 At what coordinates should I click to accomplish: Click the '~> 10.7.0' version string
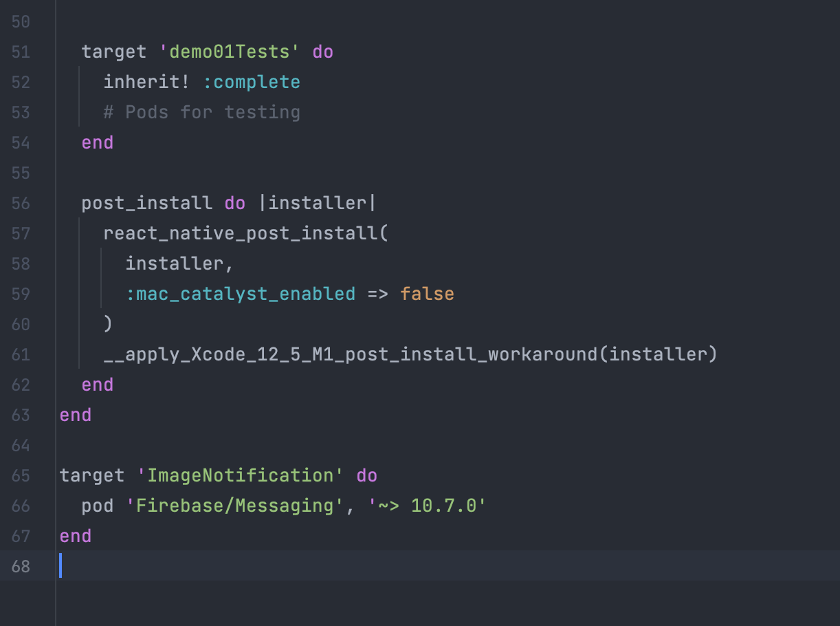coord(428,506)
